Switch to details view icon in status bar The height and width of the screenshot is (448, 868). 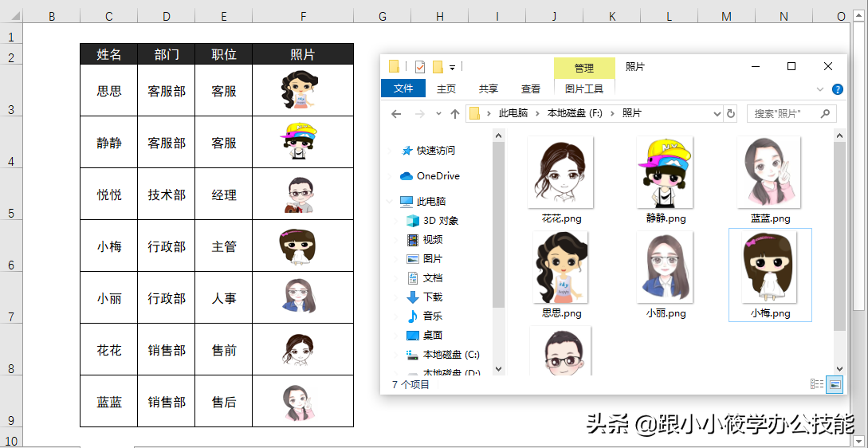816,383
